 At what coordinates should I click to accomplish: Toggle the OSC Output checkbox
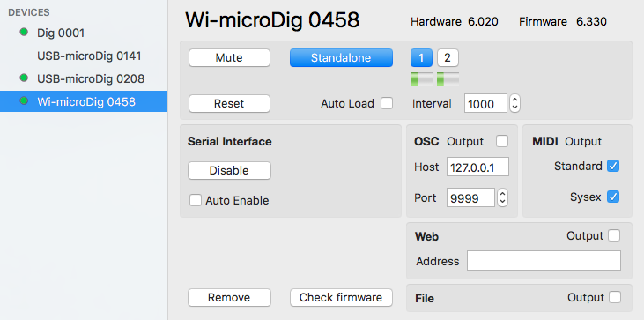pos(502,141)
